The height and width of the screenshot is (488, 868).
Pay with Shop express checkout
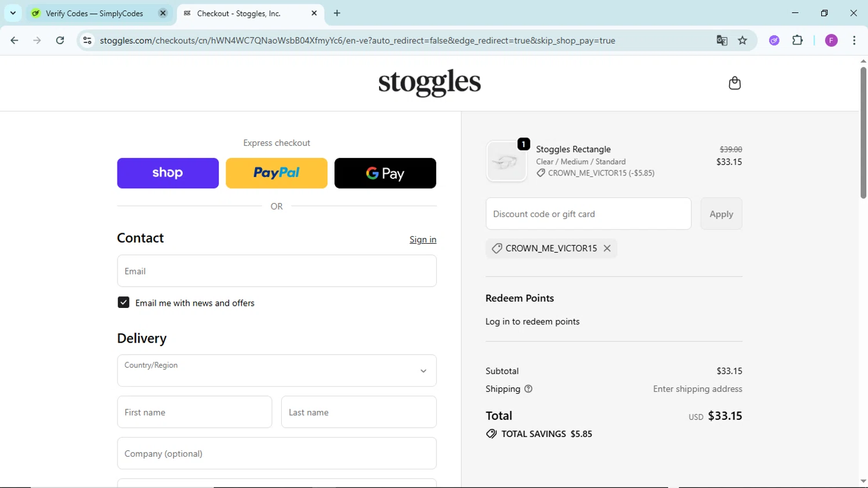[x=168, y=173]
